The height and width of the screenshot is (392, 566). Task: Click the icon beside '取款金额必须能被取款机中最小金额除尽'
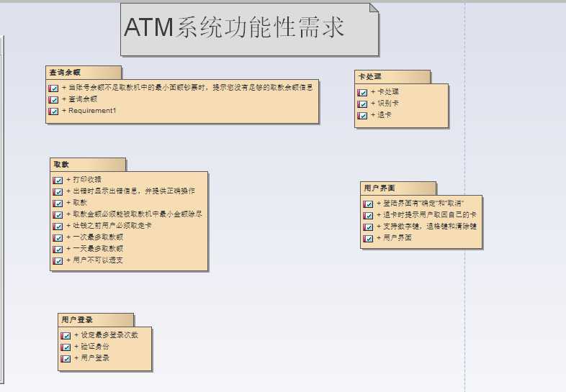58,214
